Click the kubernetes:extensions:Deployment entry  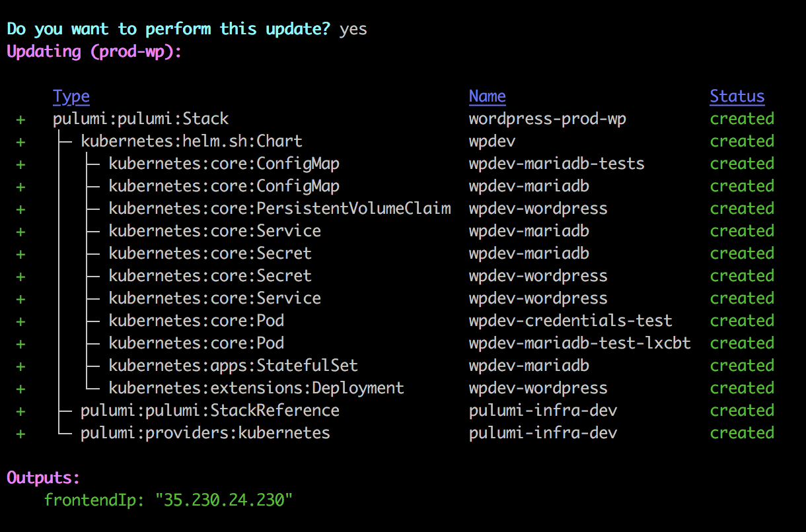(x=256, y=388)
